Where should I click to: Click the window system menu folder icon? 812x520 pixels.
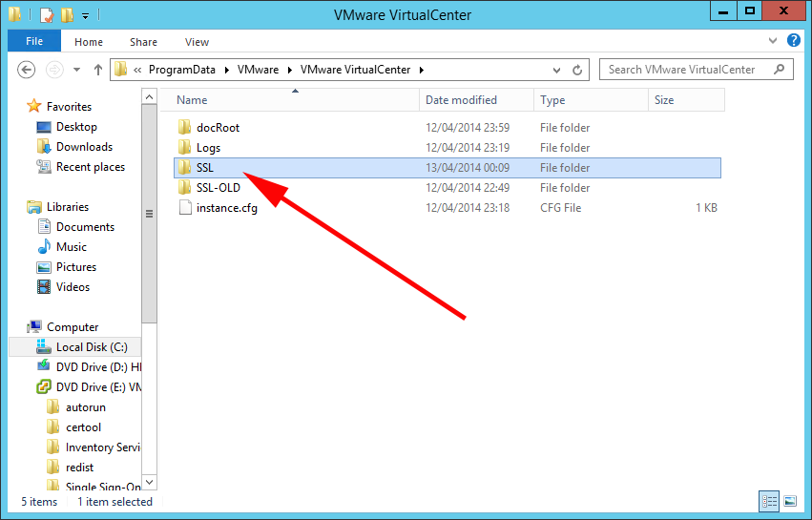(x=15, y=14)
